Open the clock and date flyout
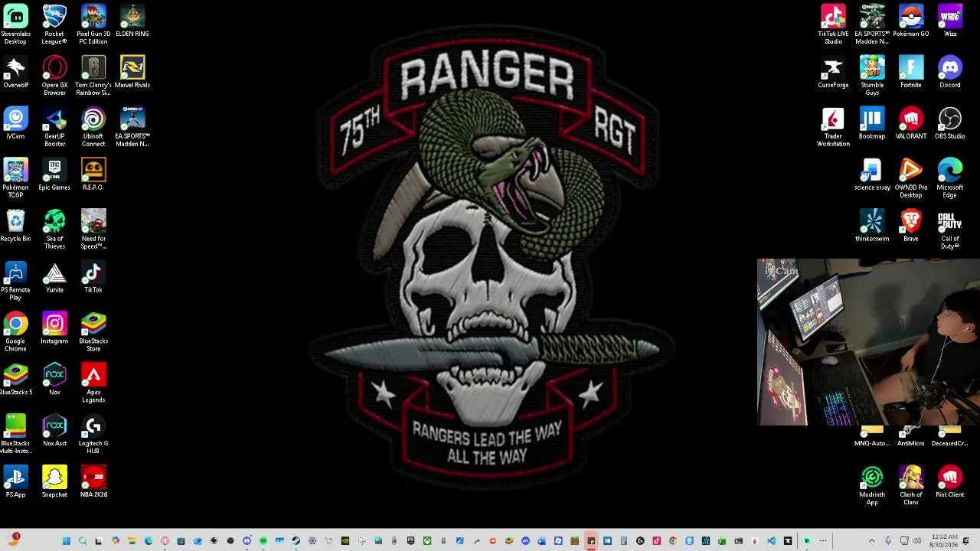Screen dimensions: 980x551 [x=942, y=541]
